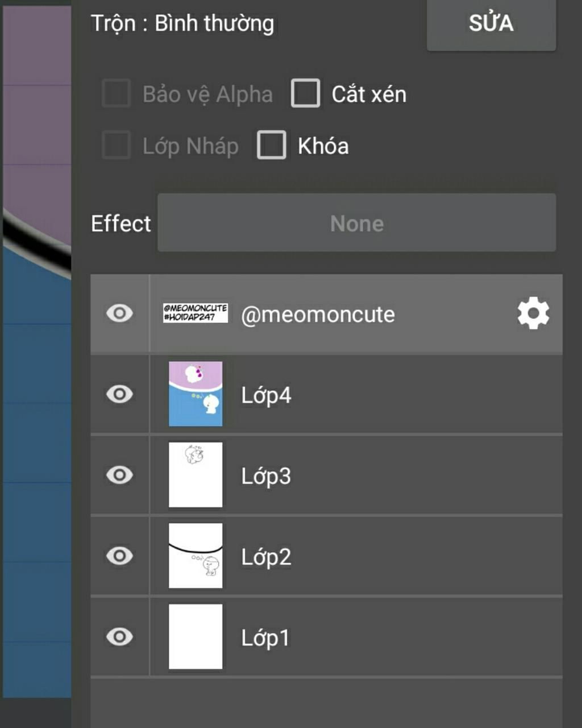Enable the Cắt xén checkbox
This screenshot has height=728, width=582.
(x=306, y=93)
